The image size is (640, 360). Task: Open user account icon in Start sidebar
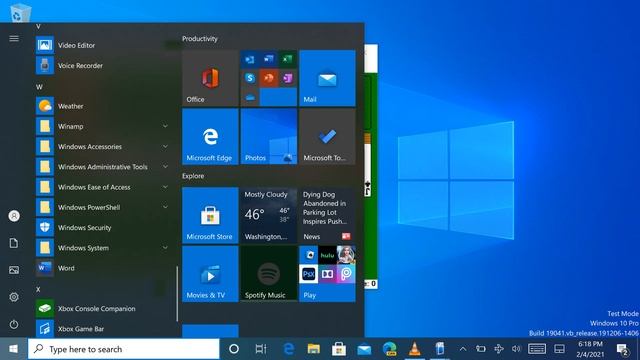(x=14, y=216)
